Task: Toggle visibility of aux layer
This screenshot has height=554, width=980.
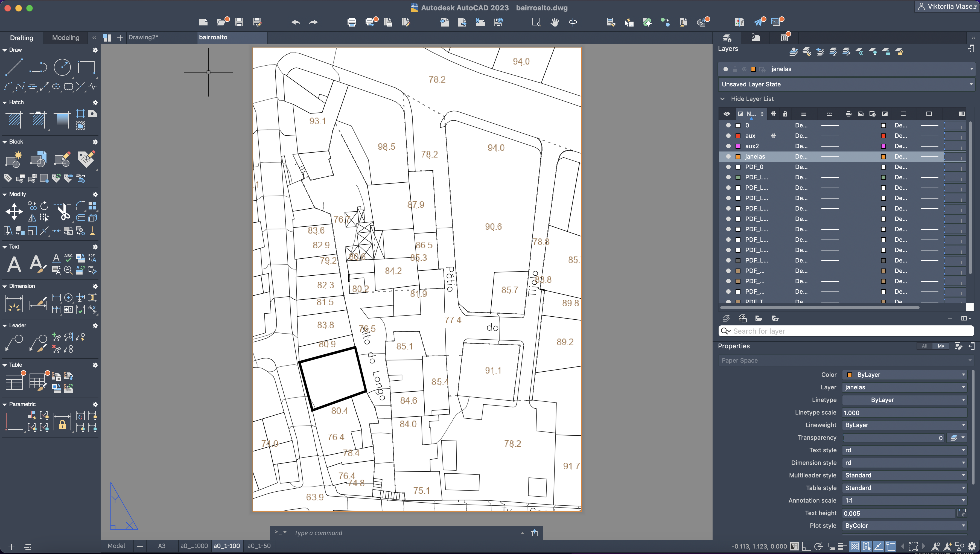Action: pos(728,136)
